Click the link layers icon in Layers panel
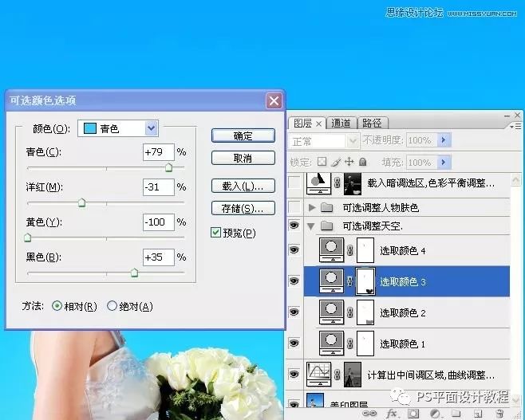 click(x=369, y=414)
